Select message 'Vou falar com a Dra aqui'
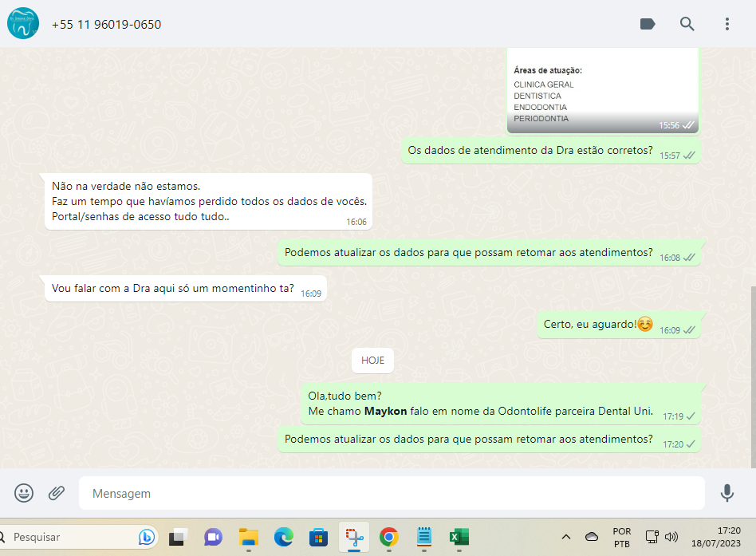756x556 pixels. click(186, 288)
